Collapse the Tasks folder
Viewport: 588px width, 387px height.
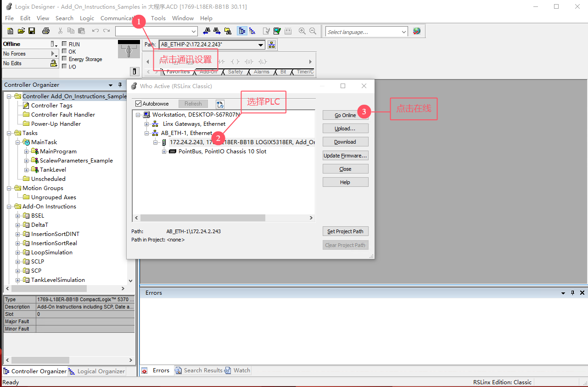coord(9,133)
